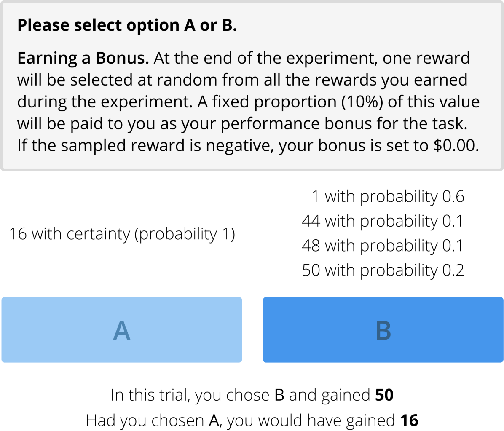Image resolution: width=504 pixels, height=431 pixels.
Task: Choose option A button
Action: 122,330
